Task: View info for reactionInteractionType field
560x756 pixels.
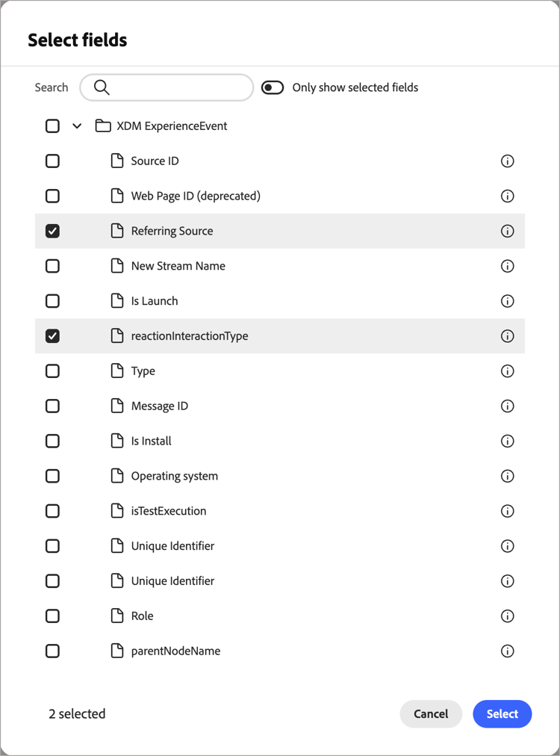Action: tap(508, 335)
